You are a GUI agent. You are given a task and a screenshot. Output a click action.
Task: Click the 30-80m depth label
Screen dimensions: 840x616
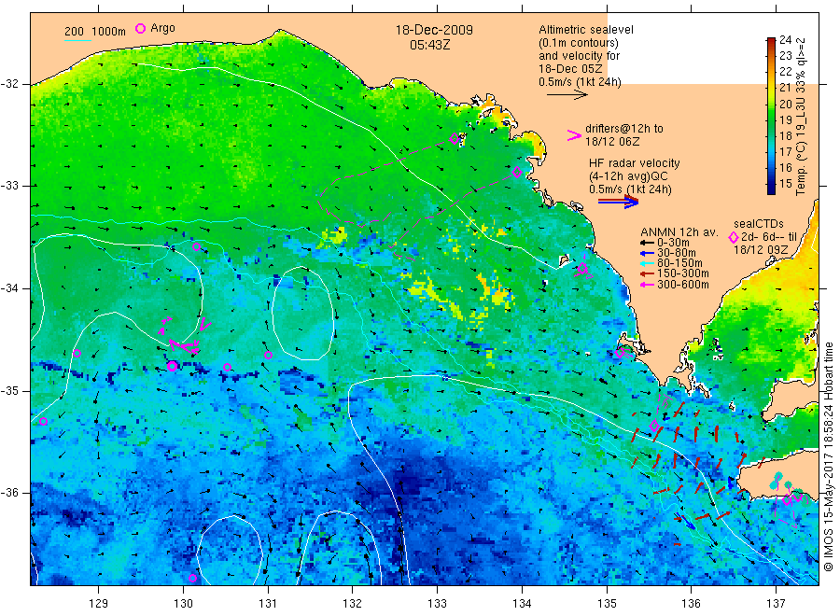(x=677, y=253)
